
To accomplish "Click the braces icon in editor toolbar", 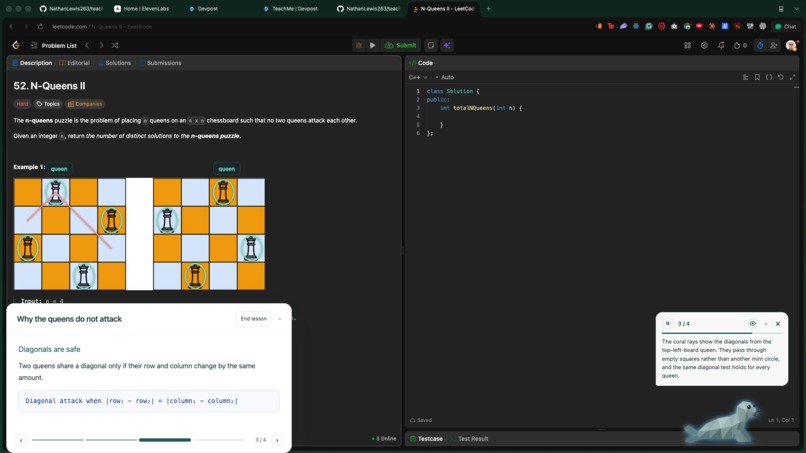I will [x=769, y=77].
